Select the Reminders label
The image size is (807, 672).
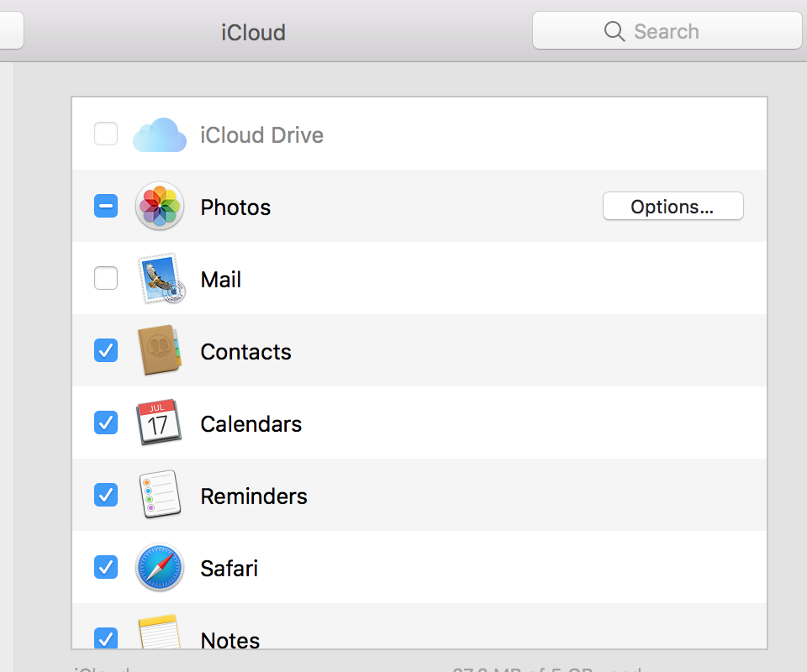tap(254, 496)
